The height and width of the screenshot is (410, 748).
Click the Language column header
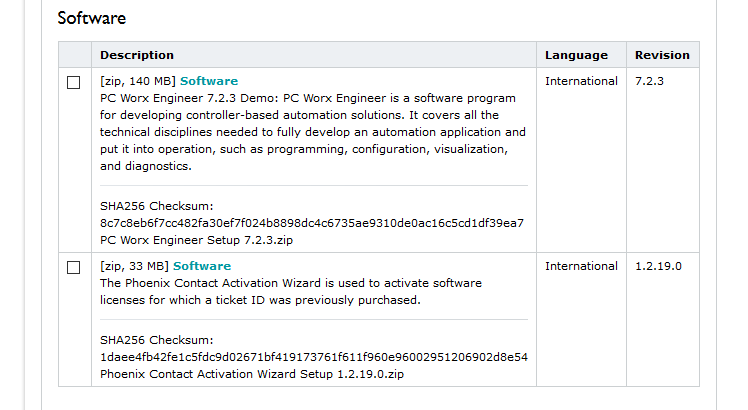[576, 55]
